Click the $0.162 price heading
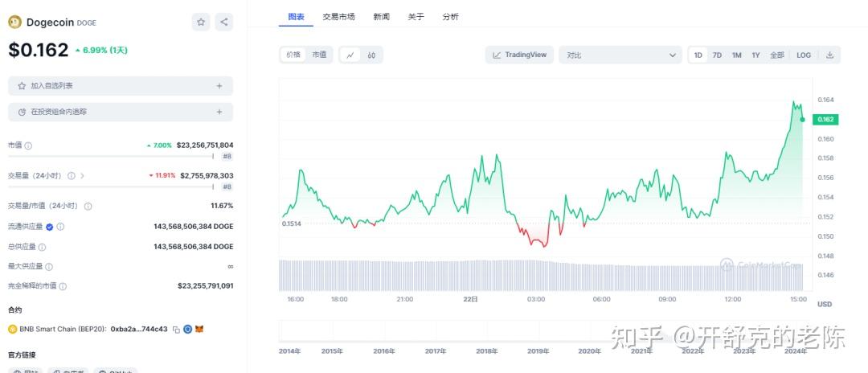 click(39, 50)
